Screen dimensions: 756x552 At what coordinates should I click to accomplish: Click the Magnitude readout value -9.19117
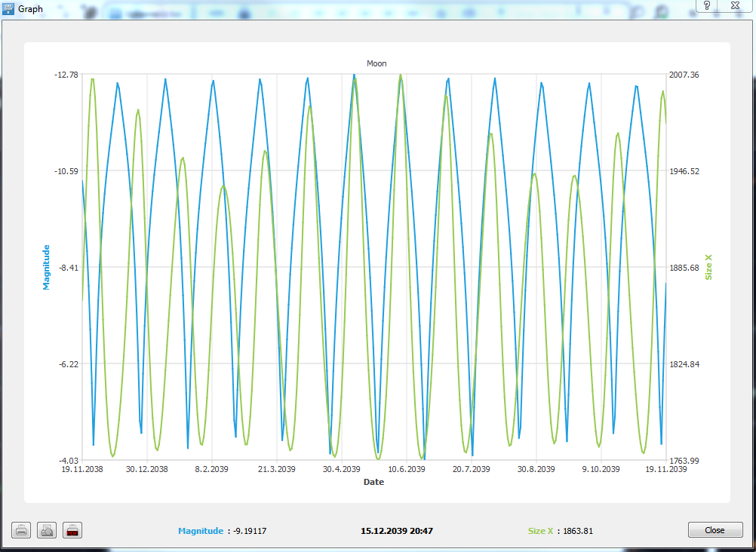click(x=250, y=531)
